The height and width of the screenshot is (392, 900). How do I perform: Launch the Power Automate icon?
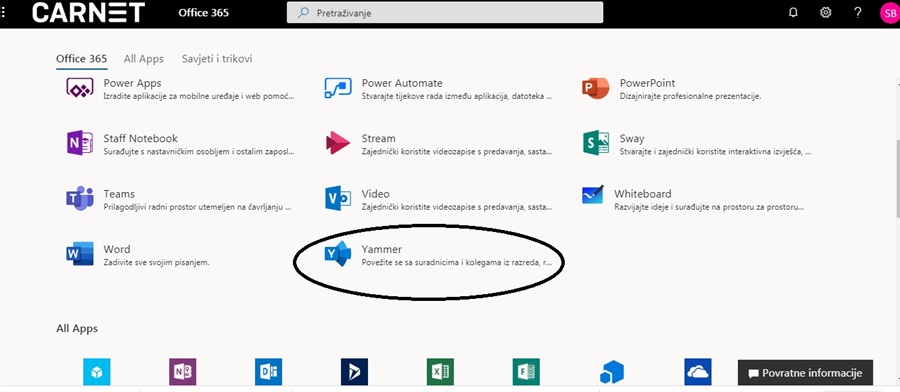click(338, 88)
